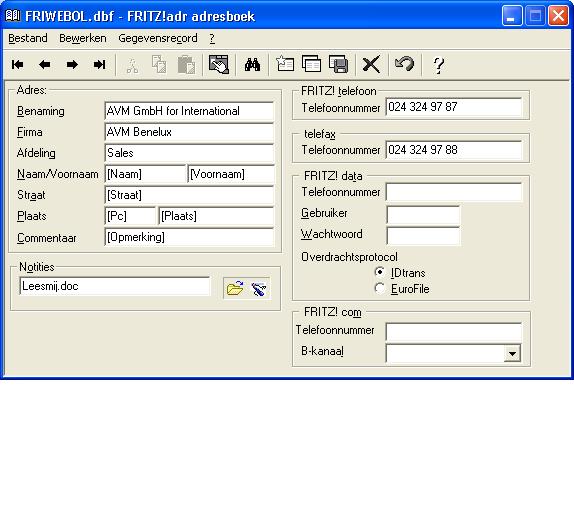Save the record with the floppy icon
Image resolution: width=574 pixels, height=505 pixels.
coord(339,64)
